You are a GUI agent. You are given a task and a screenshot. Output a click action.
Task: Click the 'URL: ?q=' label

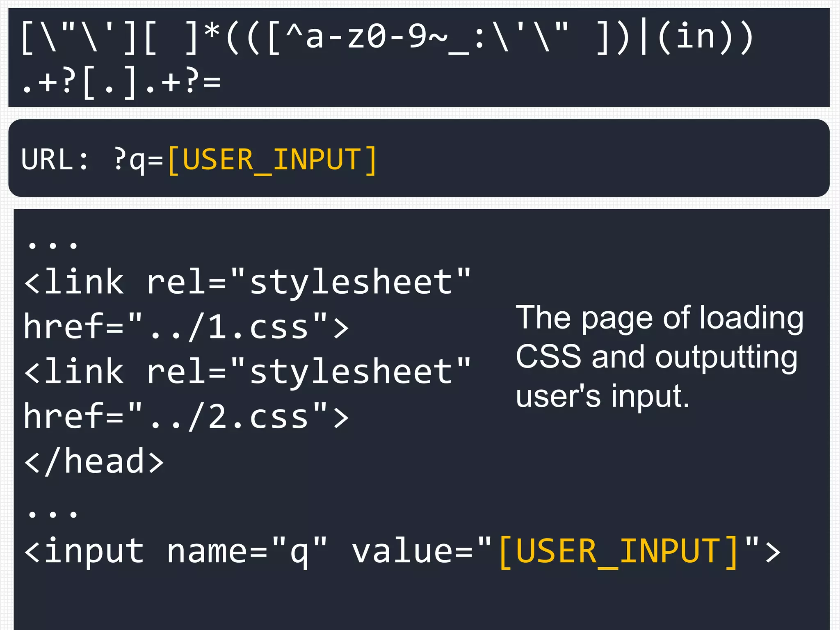pos(92,160)
